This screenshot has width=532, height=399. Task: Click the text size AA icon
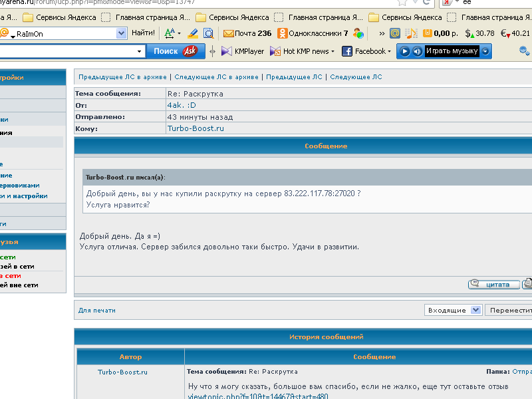170,33
